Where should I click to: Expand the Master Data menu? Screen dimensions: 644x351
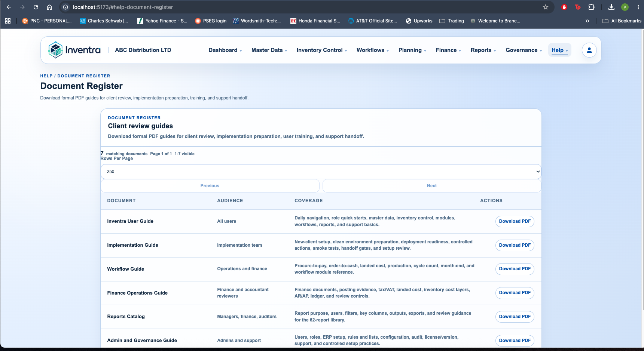(x=269, y=50)
